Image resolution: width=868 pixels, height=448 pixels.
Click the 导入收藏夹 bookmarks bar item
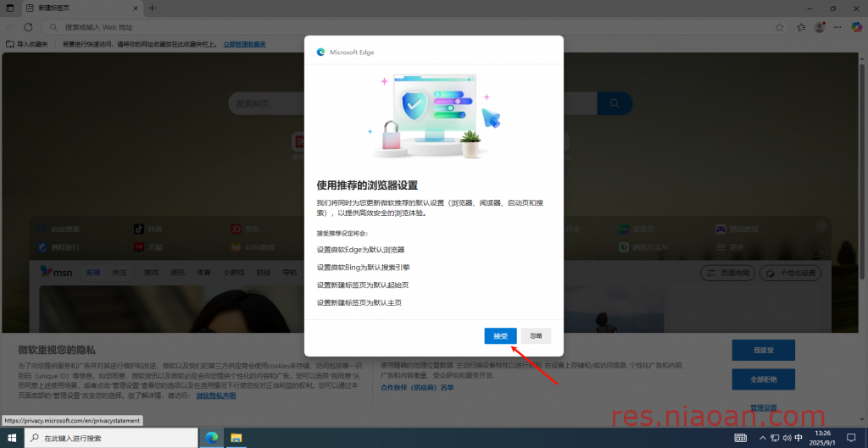(27, 44)
